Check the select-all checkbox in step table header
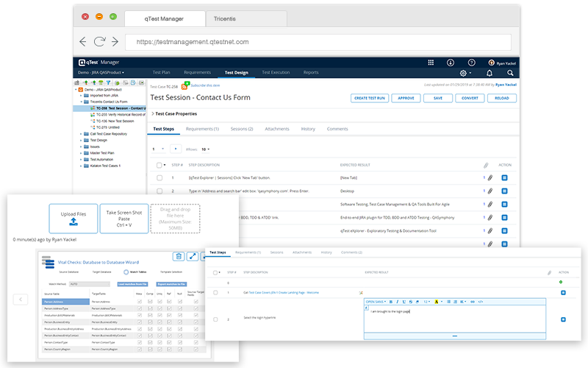Viewport: 588px width, 368px height. [159, 165]
